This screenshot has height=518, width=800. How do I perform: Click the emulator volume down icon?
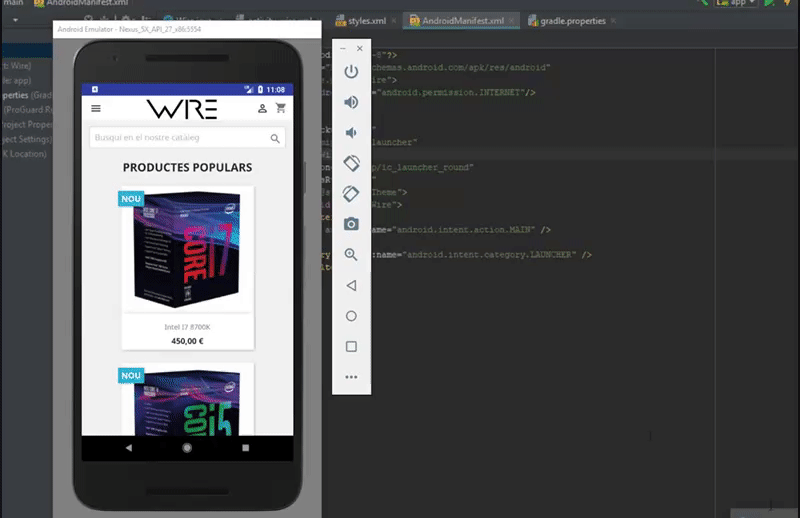pyautogui.click(x=351, y=133)
